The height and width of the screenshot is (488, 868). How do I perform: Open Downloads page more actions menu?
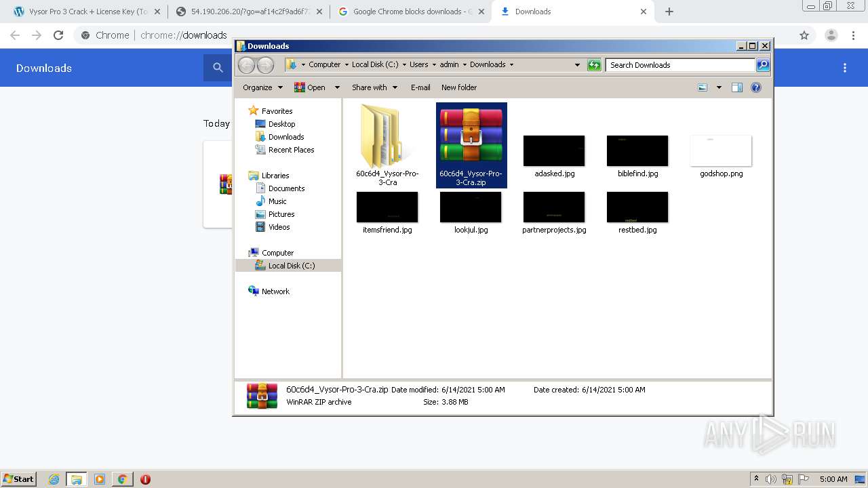845,68
